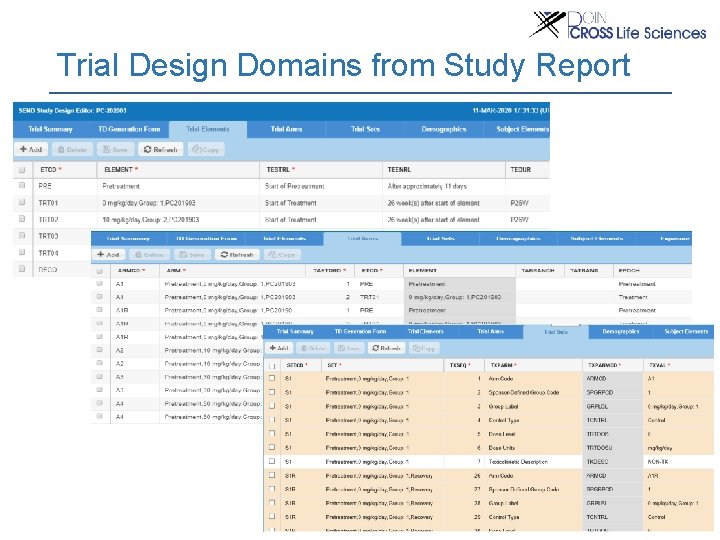Image resolution: width=720 pixels, height=540 pixels.
Task: Check the S1R Arm Code row checkbox
Action: click(x=272, y=475)
